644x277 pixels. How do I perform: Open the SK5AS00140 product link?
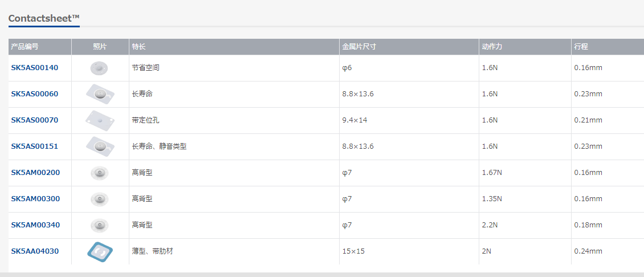pos(35,68)
